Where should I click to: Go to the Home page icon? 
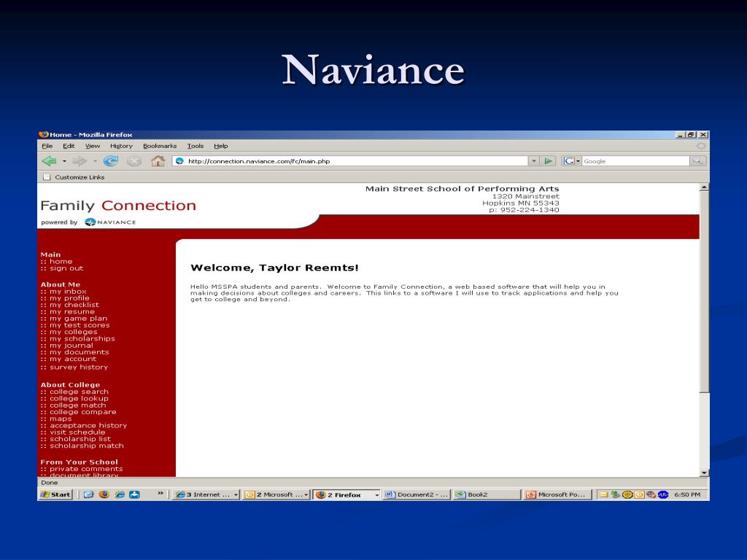(158, 161)
